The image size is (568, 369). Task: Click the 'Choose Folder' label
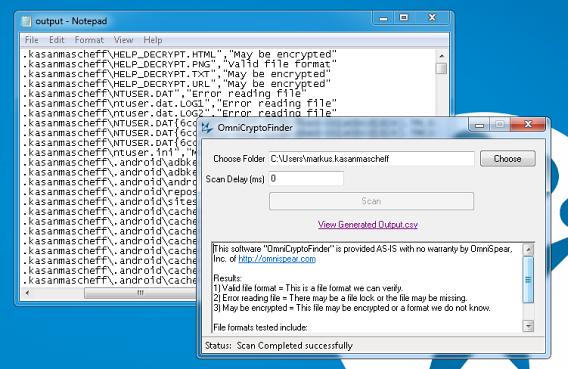239,159
